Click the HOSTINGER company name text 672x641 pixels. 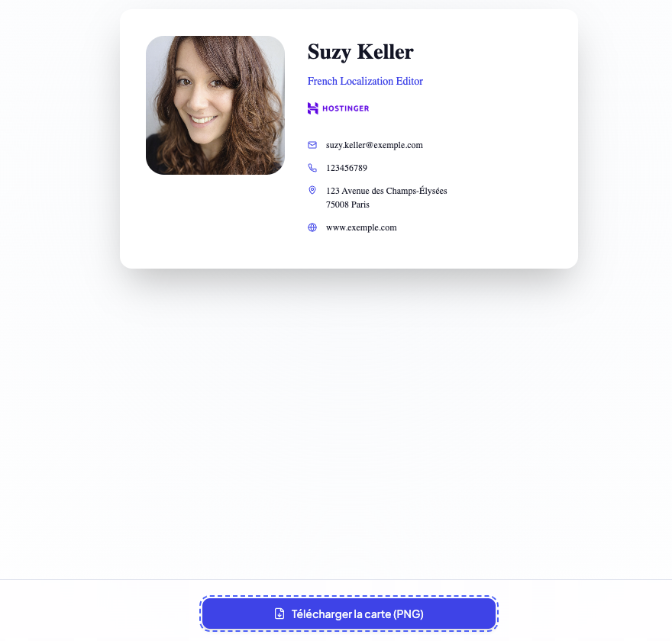click(345, 109)
